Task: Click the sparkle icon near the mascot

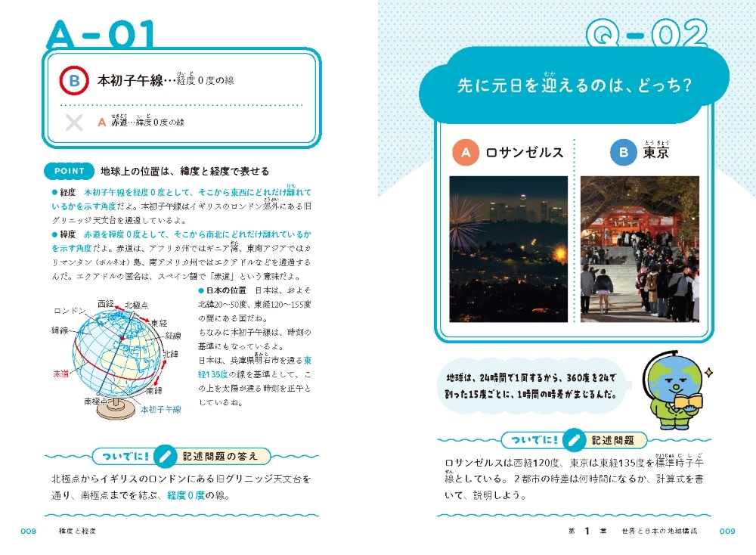Action: pyautogui.click(x=708, y=371)
